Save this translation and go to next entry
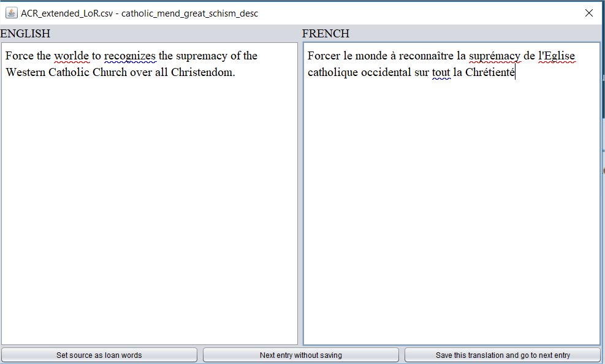 502,355
